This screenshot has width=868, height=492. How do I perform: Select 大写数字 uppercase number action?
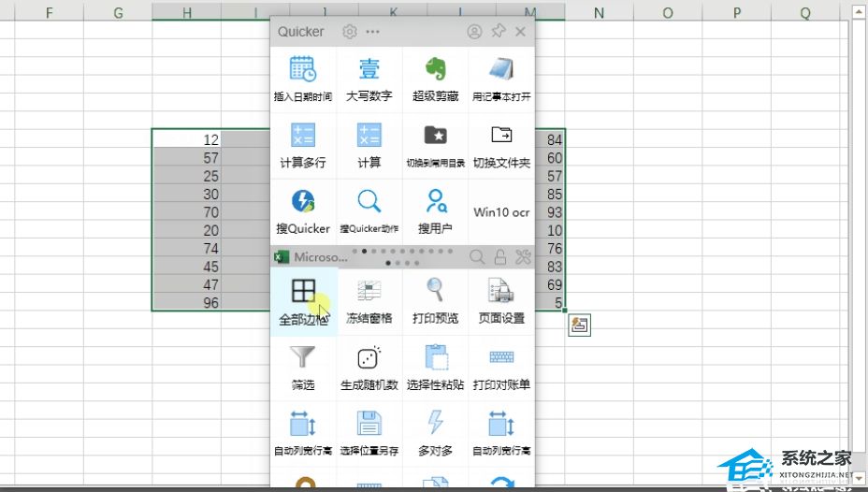369,79
